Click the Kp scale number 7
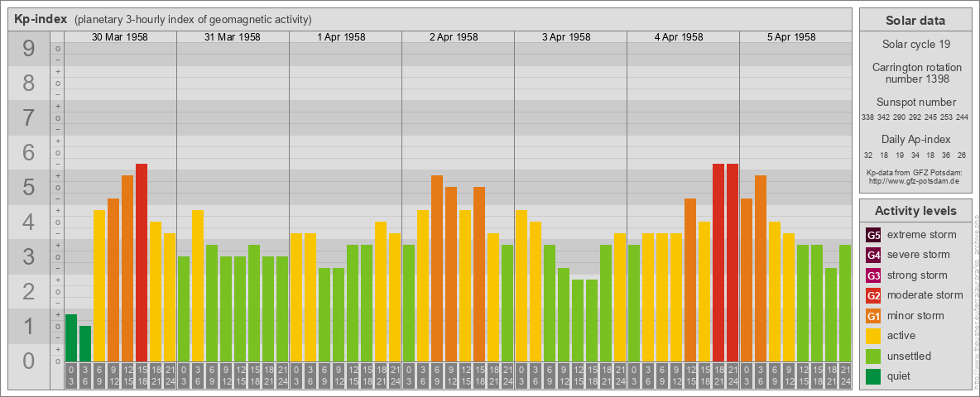The image size is (980, 397). 29,117
